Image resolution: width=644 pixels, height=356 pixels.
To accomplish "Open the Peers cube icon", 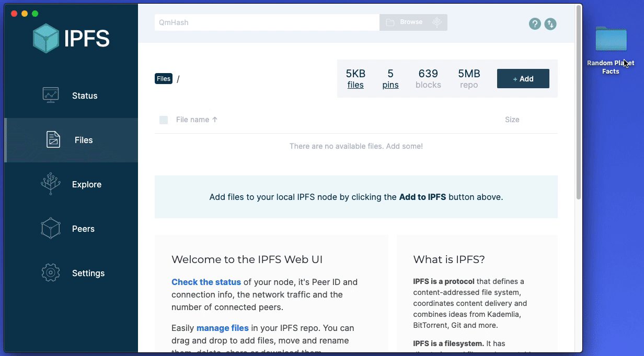I will click(51, 229).
